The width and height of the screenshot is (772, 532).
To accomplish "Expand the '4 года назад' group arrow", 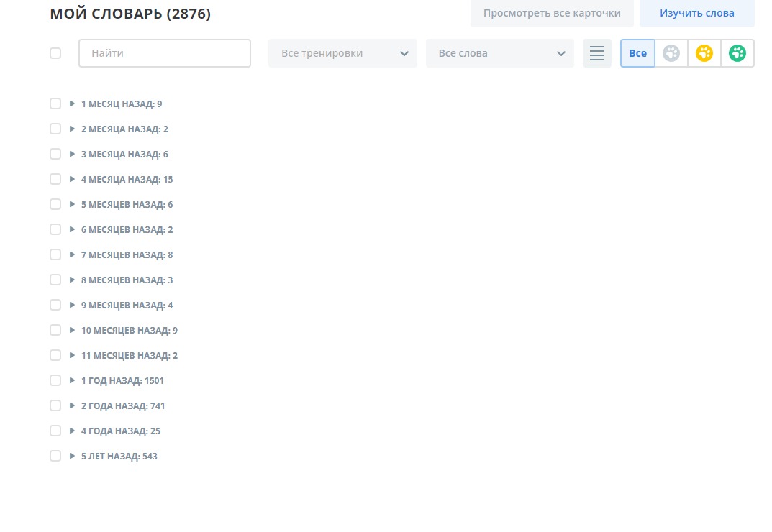I will [72, 431].
